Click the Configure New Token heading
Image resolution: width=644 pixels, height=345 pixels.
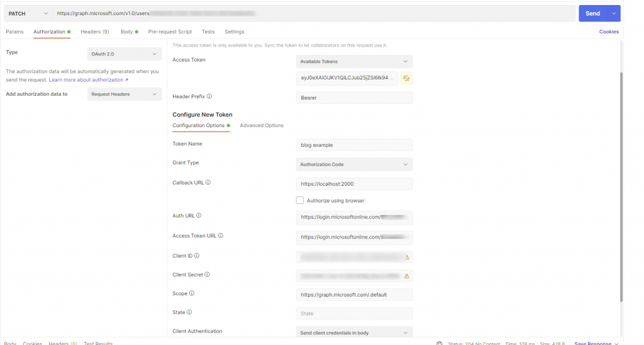click(x=203, y=115)
